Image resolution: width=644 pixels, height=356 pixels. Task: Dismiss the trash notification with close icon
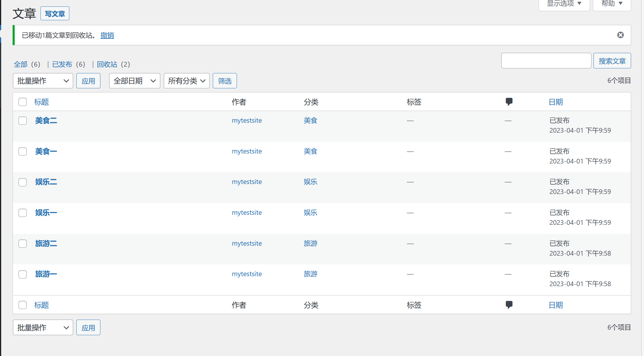tap(620, 35)
